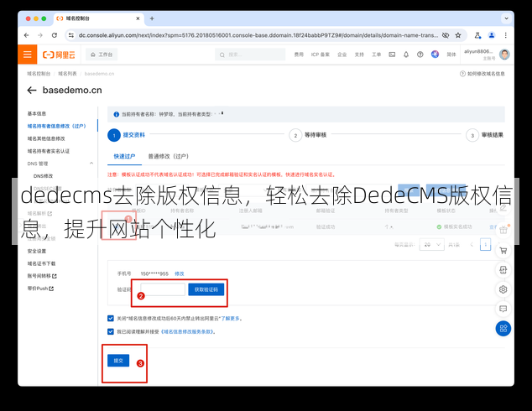Open the 企业 top menu
This screenshot has width=532, height=411.
[x=342, y=55]
